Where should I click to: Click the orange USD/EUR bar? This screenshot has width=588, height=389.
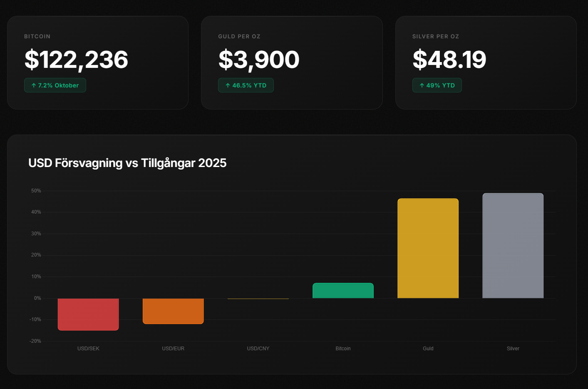[173, 311]
